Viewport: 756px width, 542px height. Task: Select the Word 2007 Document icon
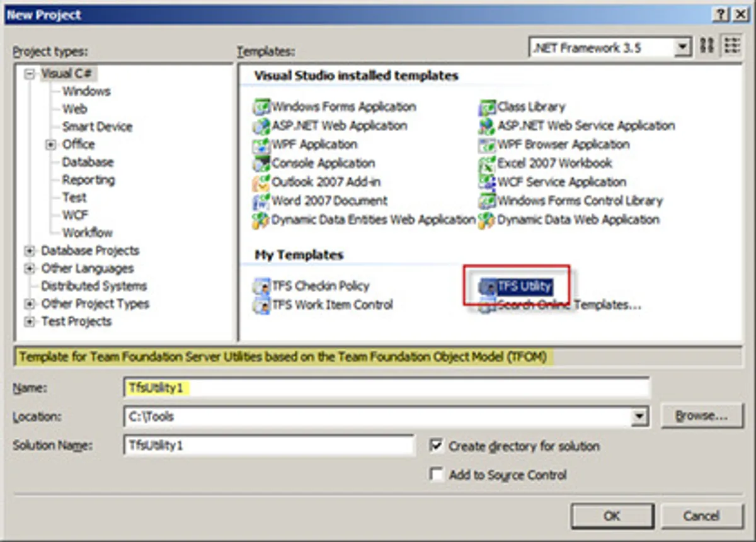(x=261, y=201)
